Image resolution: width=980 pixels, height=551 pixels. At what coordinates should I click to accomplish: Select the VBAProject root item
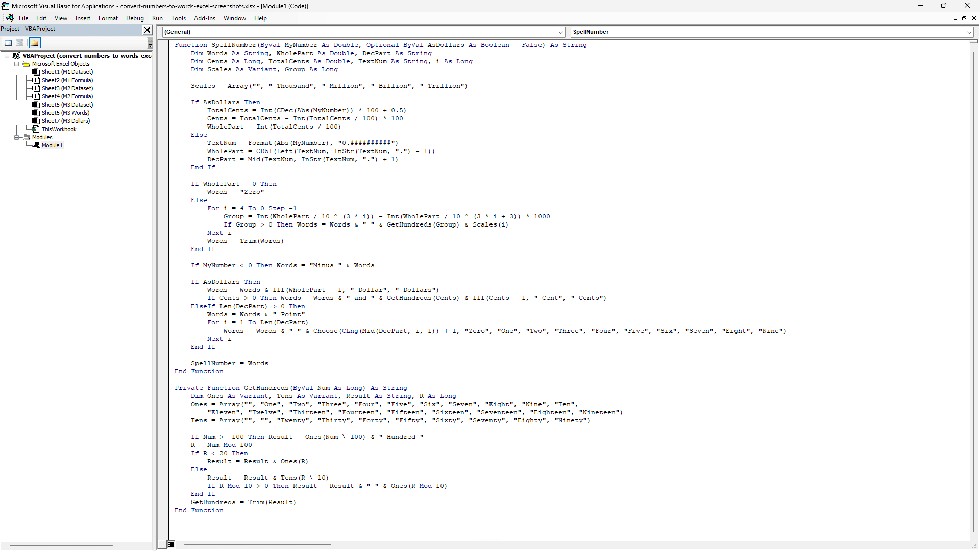pos(87,56)
